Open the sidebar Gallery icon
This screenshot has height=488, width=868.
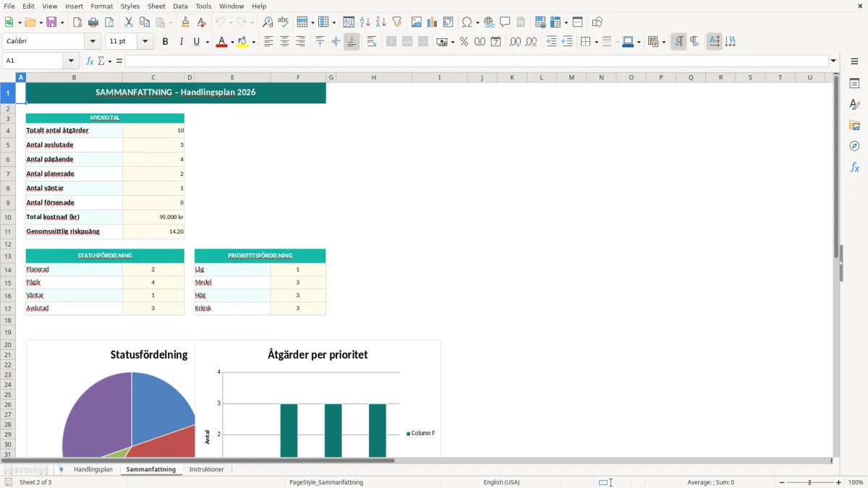(854, 126)
